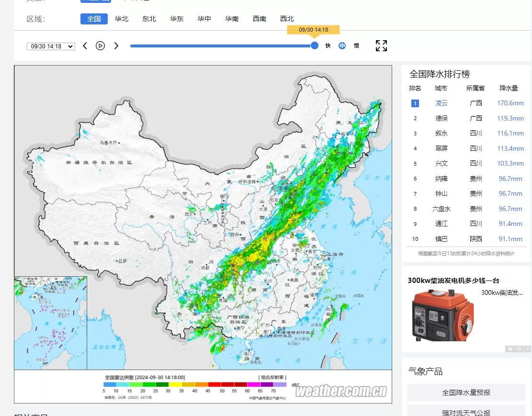Screen dimensions: 532x416
Task: Open fullscreen radar map view
Action: (x=381, y=46)
